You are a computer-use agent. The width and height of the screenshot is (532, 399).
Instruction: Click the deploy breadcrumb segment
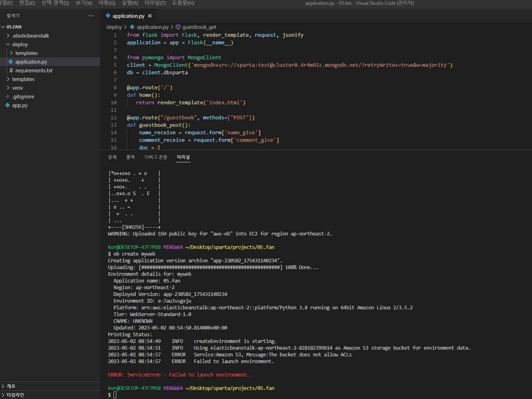pyautogui.click(x=114, y=27)
